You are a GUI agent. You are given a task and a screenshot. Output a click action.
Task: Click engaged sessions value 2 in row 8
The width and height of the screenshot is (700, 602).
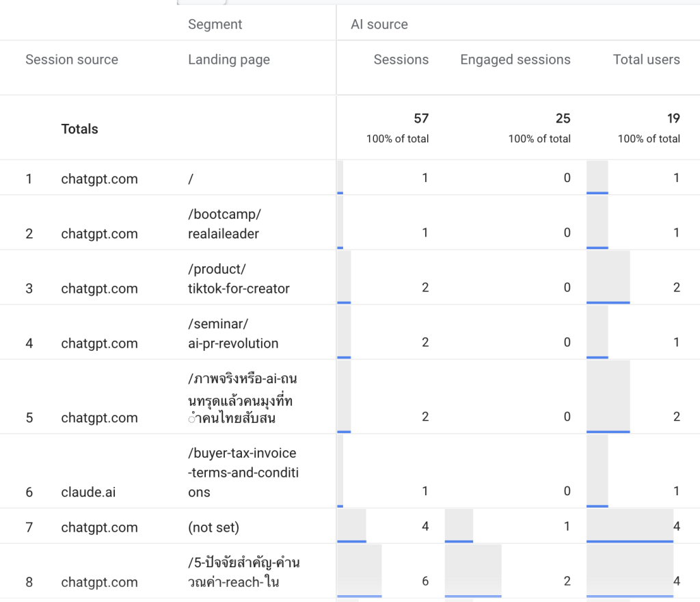567,581
